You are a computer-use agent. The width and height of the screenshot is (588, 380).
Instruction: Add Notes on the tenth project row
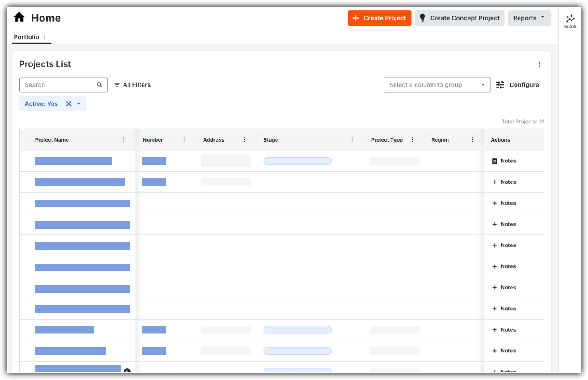tap(504, 351)
